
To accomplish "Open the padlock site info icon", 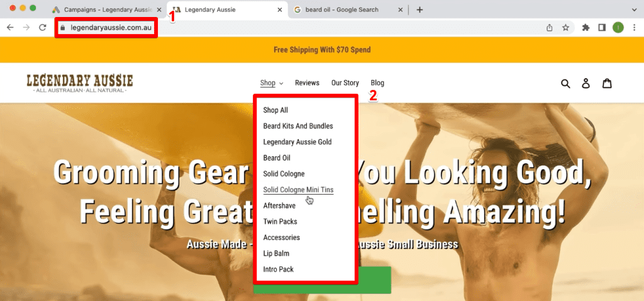I will click(x=63, y=28).
